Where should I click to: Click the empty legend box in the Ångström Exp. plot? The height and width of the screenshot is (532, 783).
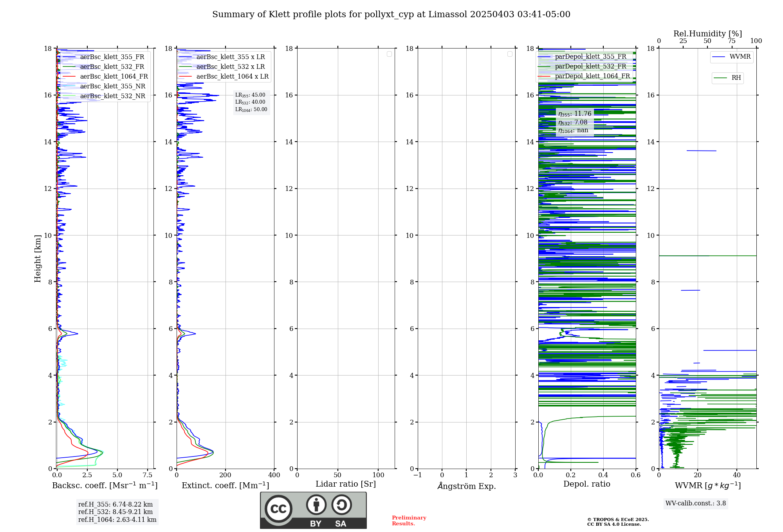[x=510, y=54]
